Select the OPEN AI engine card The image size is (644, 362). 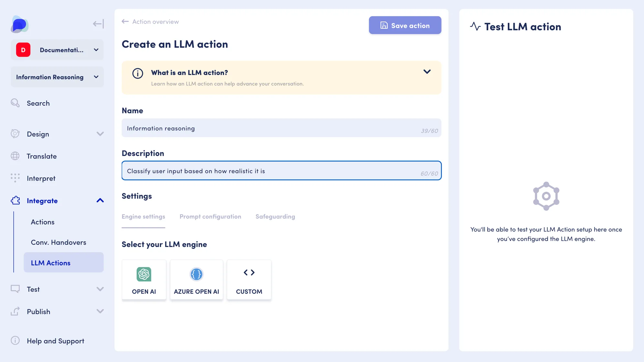(x=144, y=280)
